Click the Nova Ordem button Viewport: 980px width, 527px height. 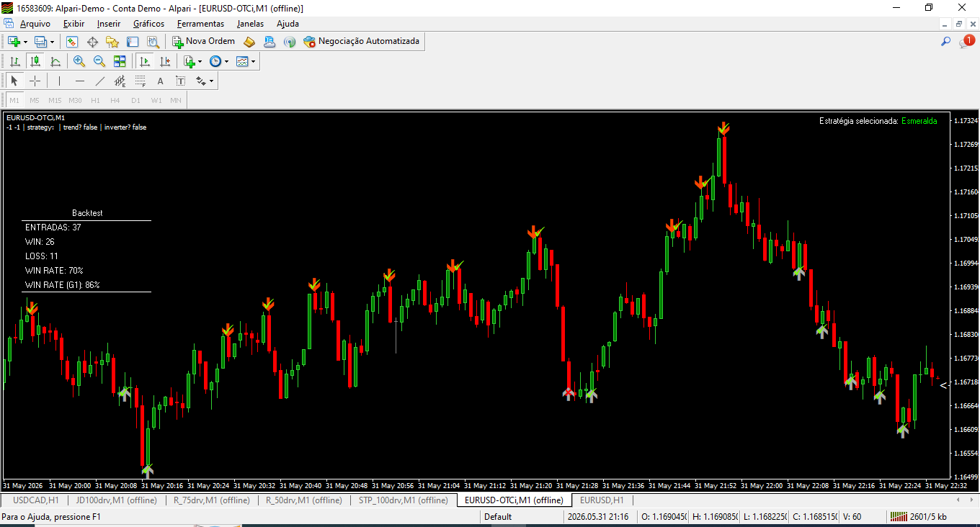coord(204,42)
